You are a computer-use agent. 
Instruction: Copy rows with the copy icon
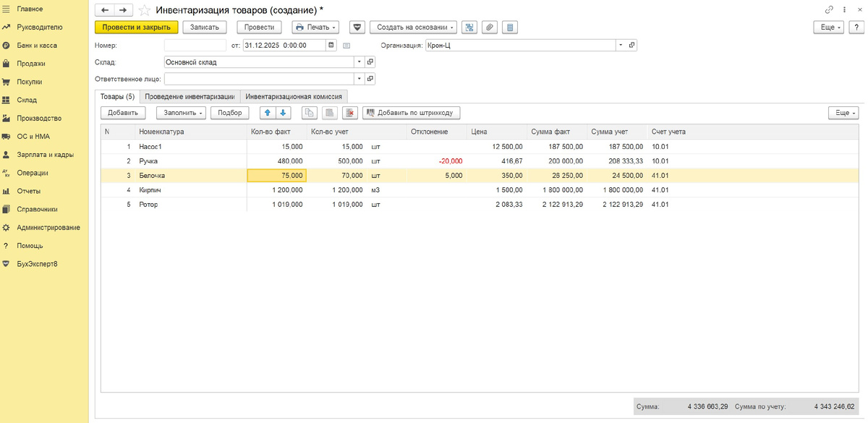click(309, 113)
